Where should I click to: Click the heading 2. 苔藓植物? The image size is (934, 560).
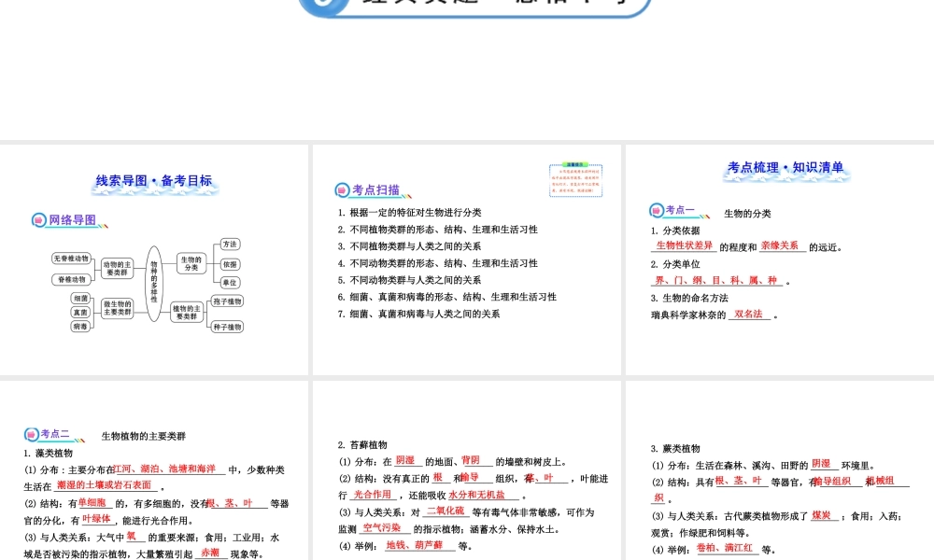[362, 445]
